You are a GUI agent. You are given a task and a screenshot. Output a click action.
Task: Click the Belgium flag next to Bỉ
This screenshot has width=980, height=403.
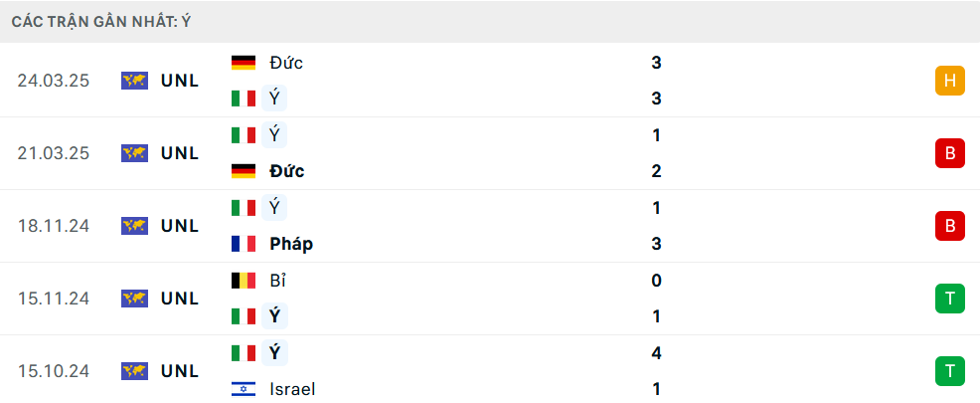(x=244, y=281)
